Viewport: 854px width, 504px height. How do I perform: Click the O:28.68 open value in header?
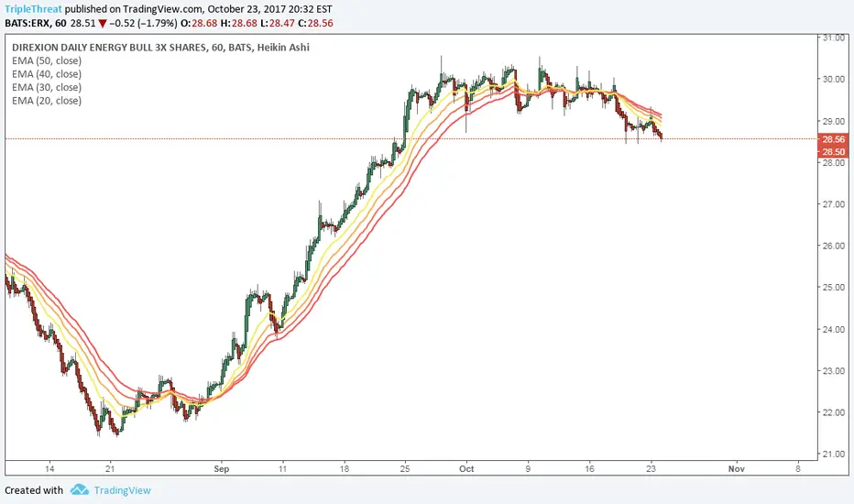pos(199,24)
